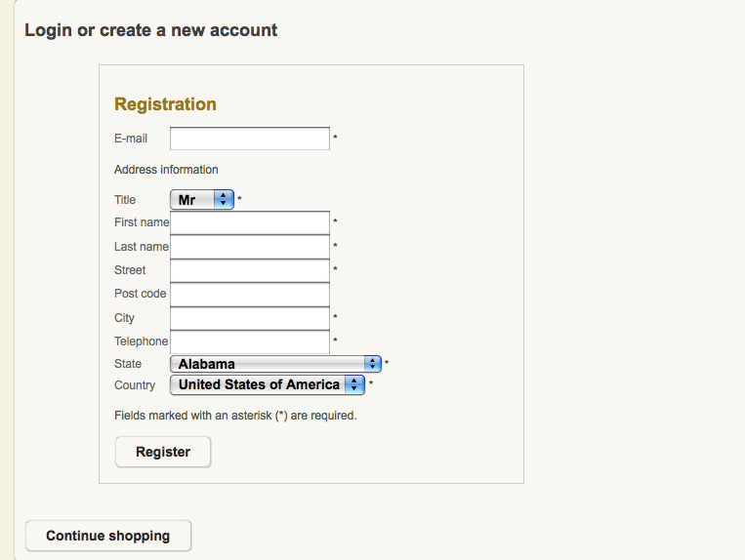745x560 pixels.
Task: Select the Street input box
Action: 250,270
